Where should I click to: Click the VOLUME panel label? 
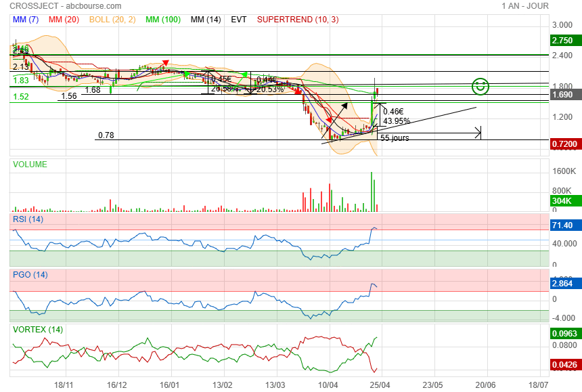30,165
